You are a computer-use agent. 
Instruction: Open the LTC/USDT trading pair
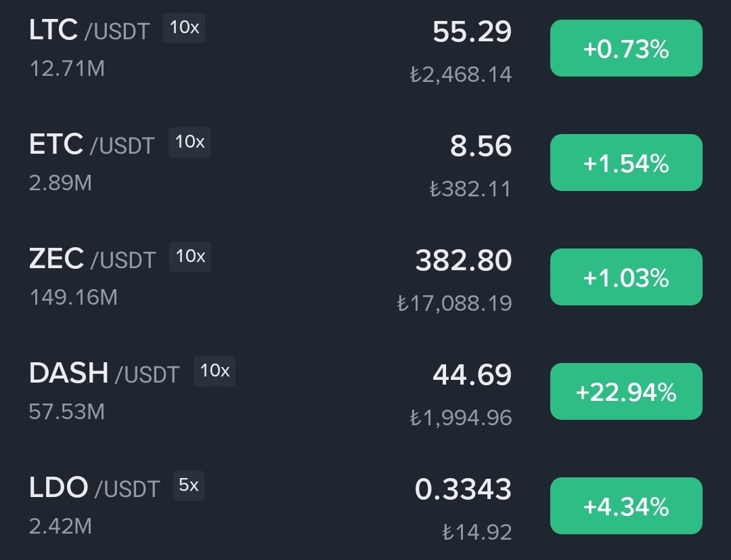click(89, 31)
